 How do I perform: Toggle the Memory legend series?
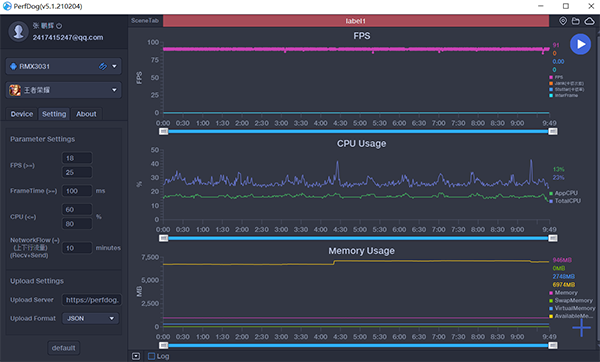564,293
